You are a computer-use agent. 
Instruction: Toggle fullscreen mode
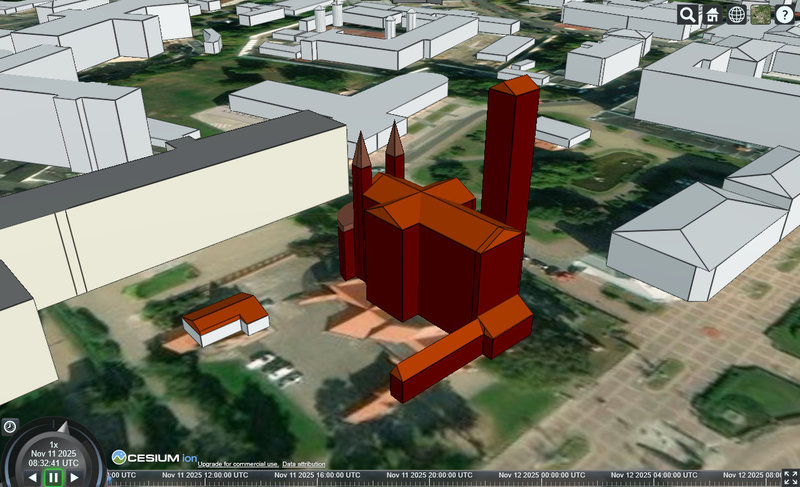coord(789,478)
